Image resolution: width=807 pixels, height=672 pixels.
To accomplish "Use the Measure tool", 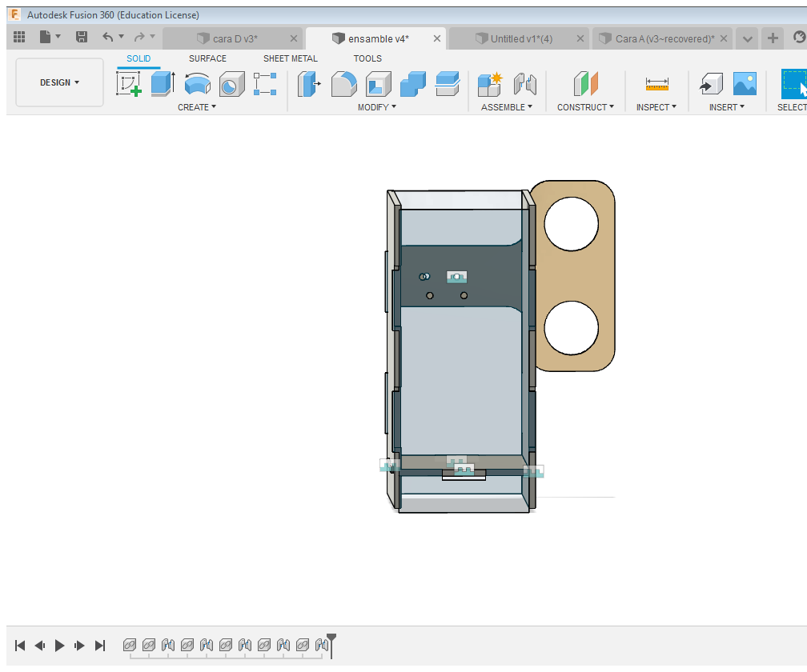I will pos(656,84).
